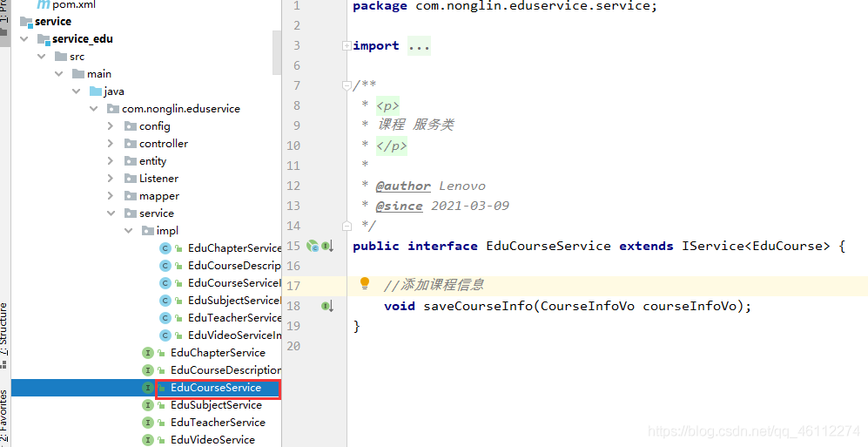Screen dimensions: 868x447
Task: Collapse the impl package in tree
Action: pos(129,231)
